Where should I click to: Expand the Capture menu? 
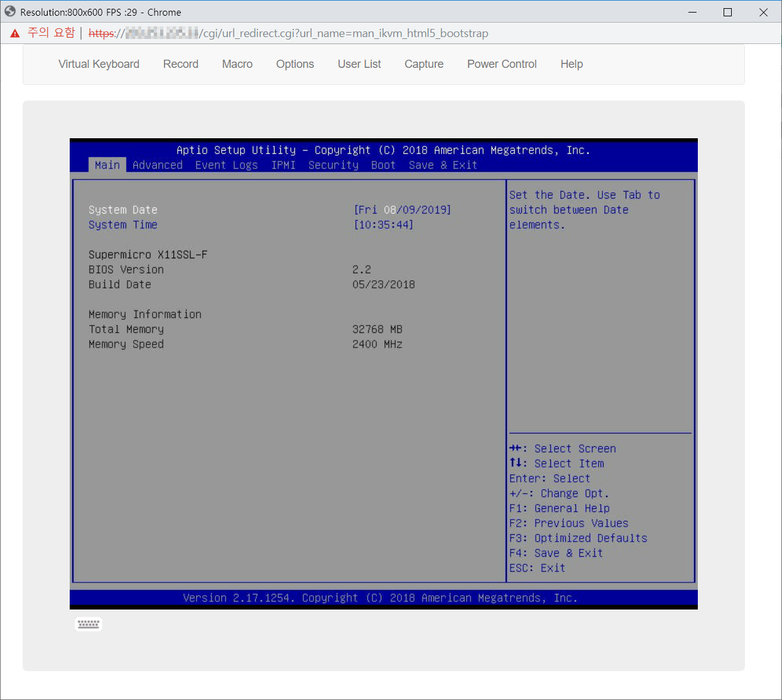423,64
